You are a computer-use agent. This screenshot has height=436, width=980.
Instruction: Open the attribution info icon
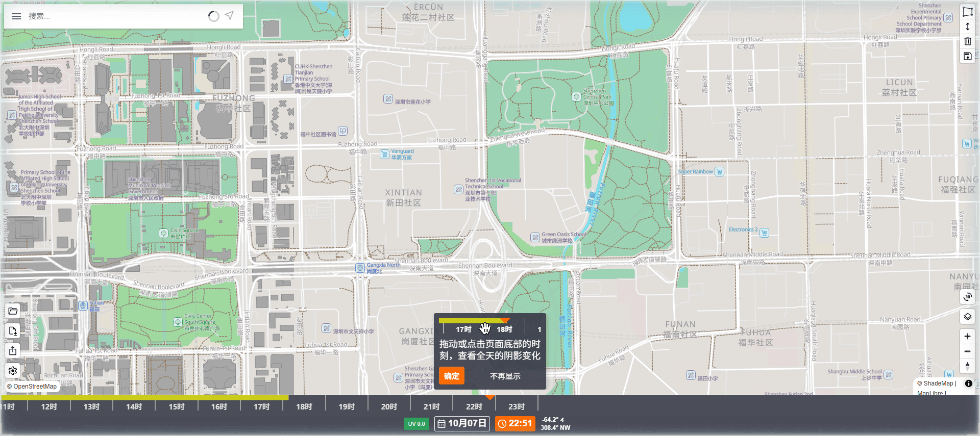coord(968,383)
